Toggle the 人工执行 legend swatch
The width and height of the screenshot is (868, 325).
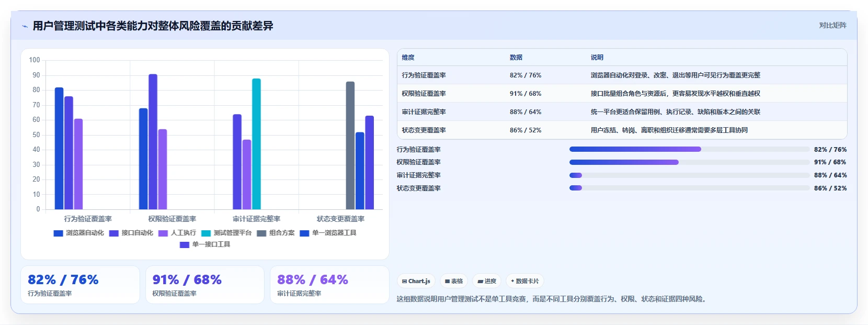(163, 233)
